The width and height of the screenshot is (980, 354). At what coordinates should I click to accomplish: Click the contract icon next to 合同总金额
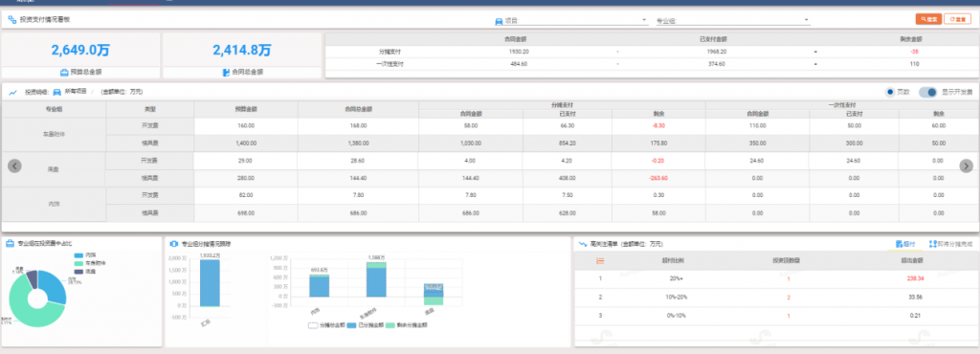226,72
